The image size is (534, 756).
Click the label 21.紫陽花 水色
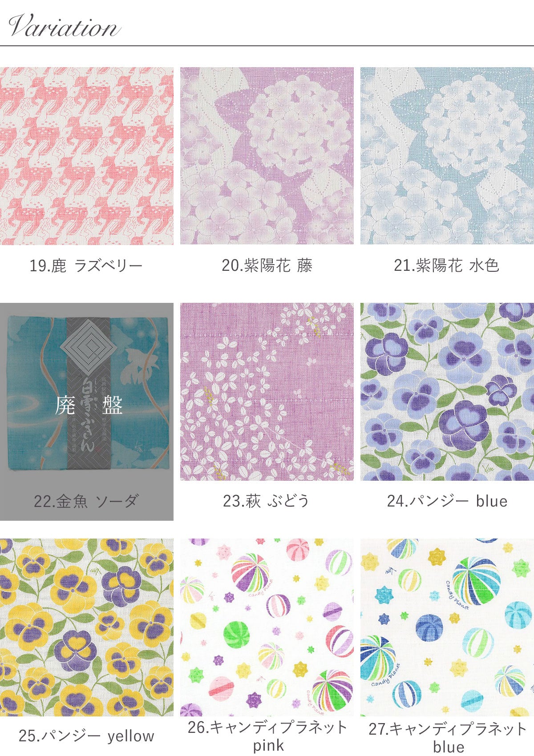[x=447, y=266]
